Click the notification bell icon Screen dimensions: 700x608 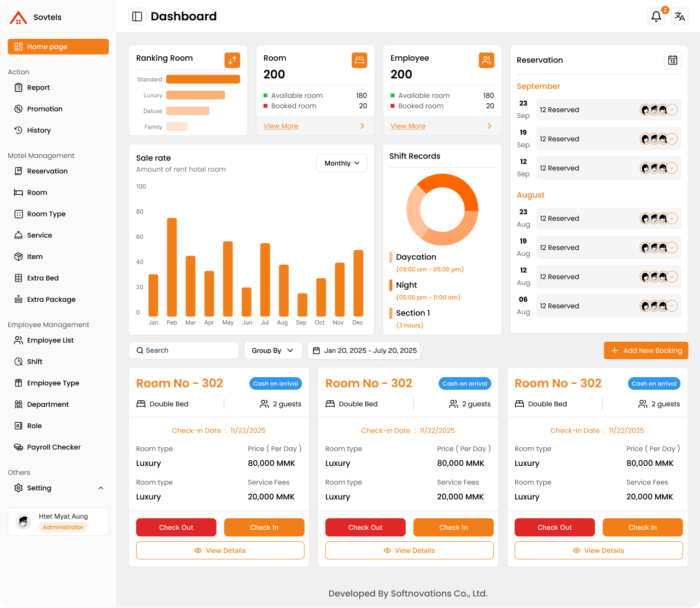point(656,16)
